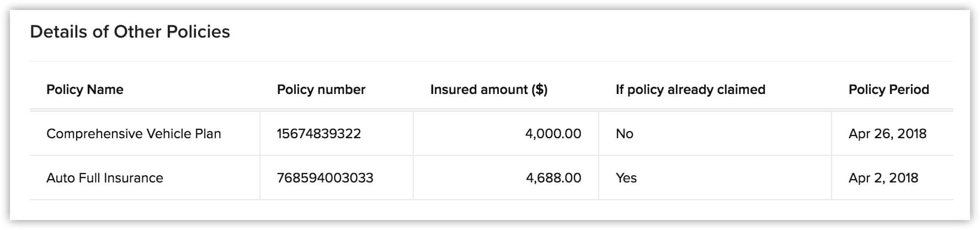Click the Yes claimed value
Viewport: 980px width, 230px height.
[x=626, y=178]
